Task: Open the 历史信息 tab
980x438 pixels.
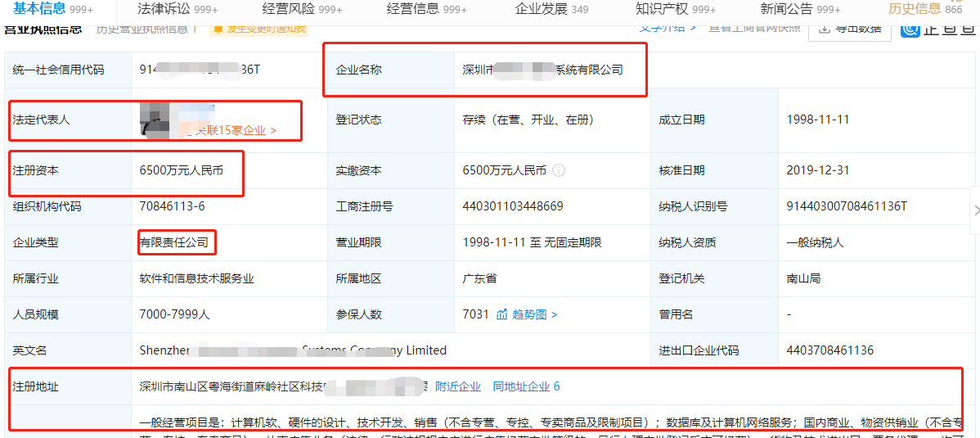Action: coord(926,9)
